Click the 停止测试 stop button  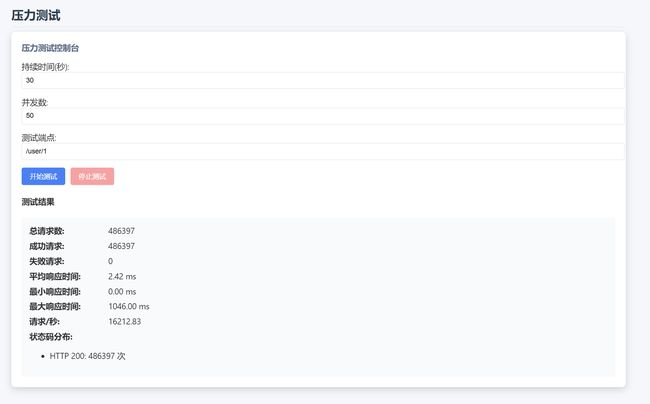pos(92,177)
